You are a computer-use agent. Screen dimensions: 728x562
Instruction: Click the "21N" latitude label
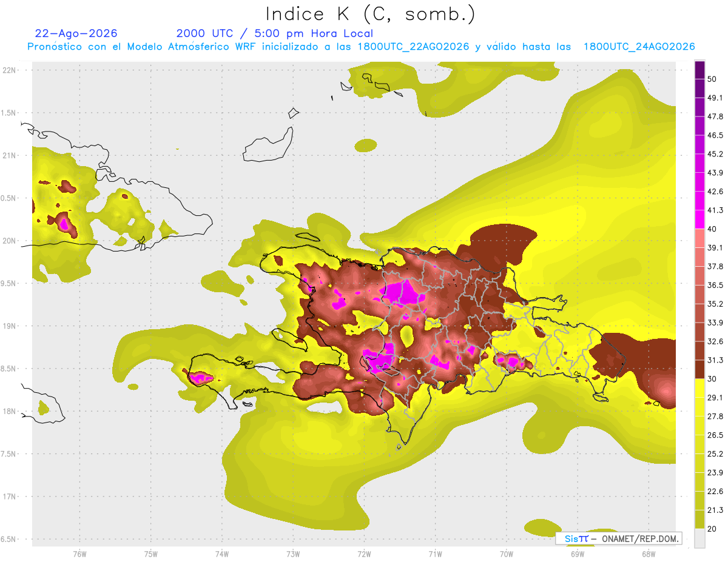(x=10, y=155)
